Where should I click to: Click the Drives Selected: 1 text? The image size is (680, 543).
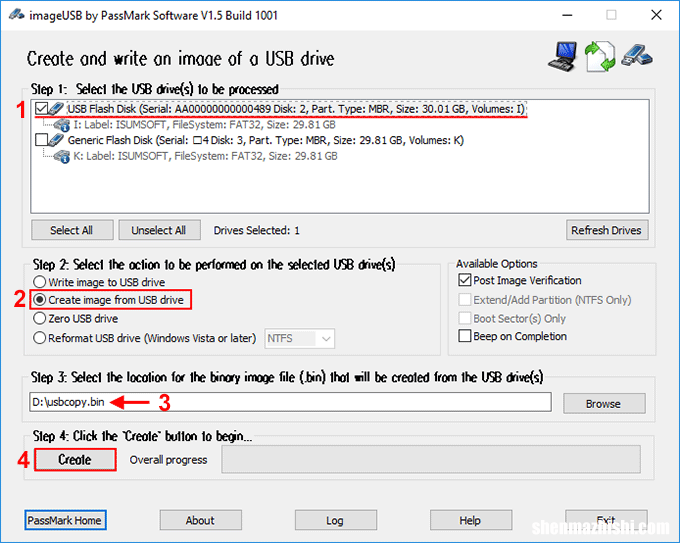click(256, 230)
